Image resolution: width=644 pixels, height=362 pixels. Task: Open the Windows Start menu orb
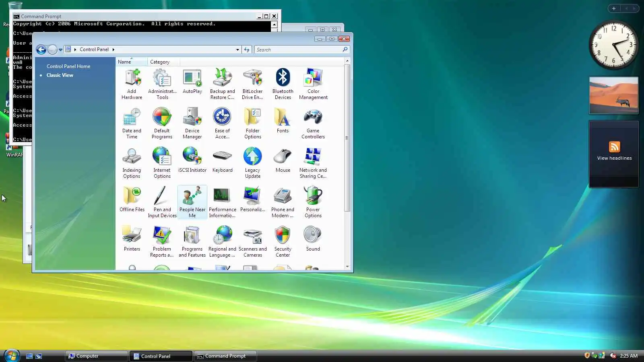tap(12, 356)
